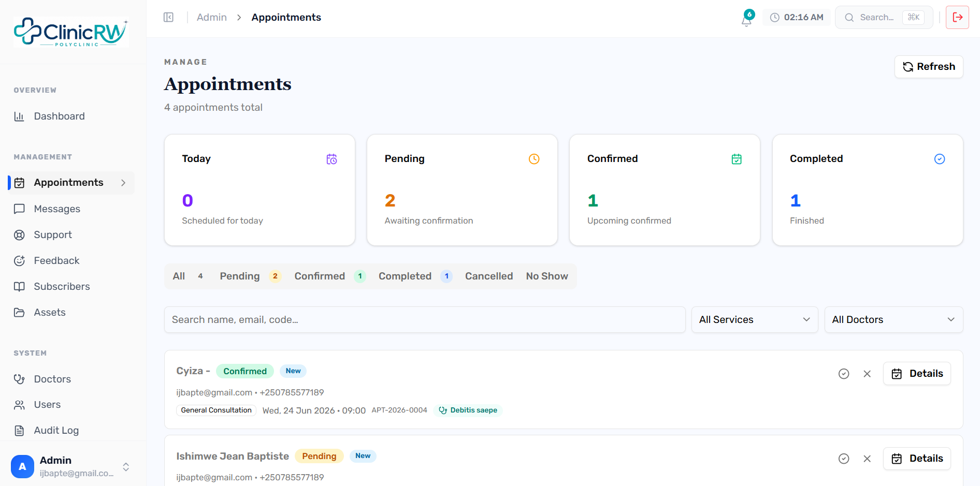Image resolution: width=980 pixels, height=486 pixels.
Task: Switch to the No Show tab
Action: click(547, 276)
